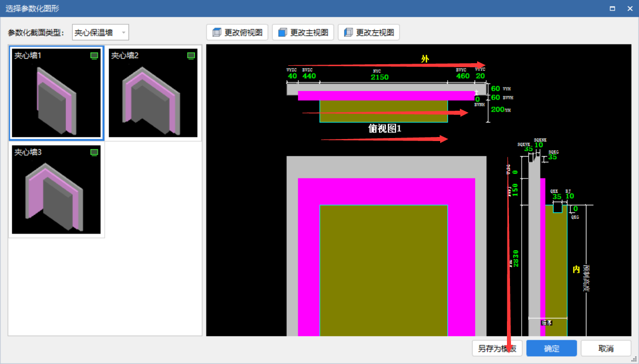Click the SQKG value 35
The width and height of the screenshot is (639, 364).
point(552,157)
